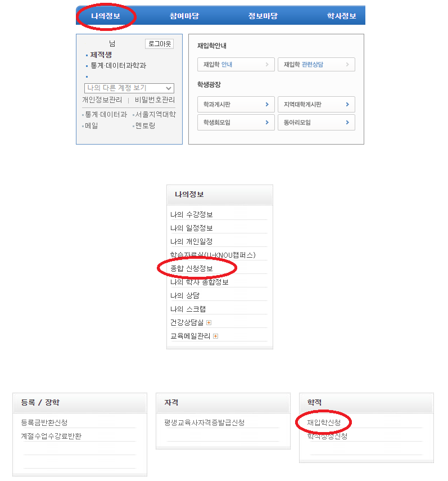Screen dimensions: 448x481
Task: Open 학습자료실(U-KNOU캠퍼스) in sidebar
Action: (x=213, y=255)
